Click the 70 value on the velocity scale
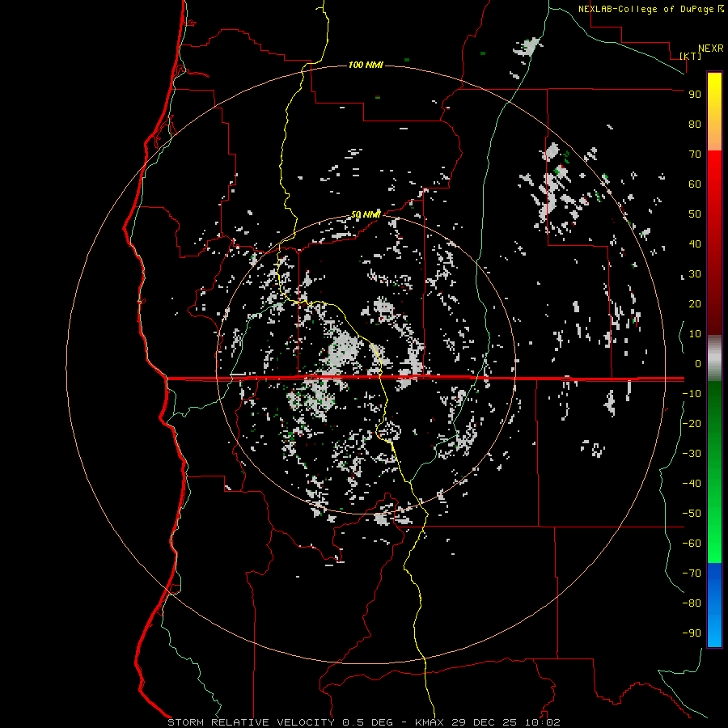This screenshot has height=728, width=728. coord(695,154)
